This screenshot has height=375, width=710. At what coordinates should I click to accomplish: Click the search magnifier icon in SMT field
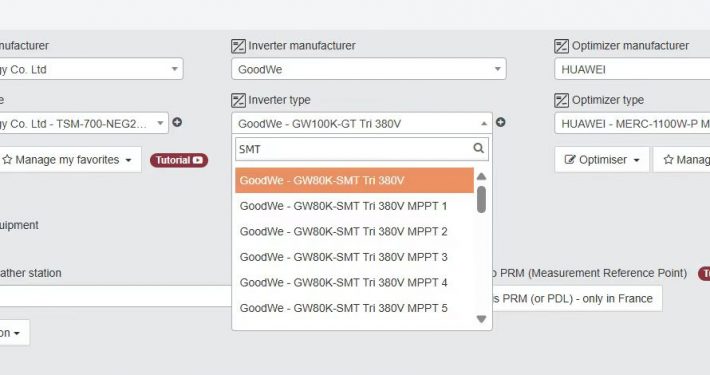[478, 148]
